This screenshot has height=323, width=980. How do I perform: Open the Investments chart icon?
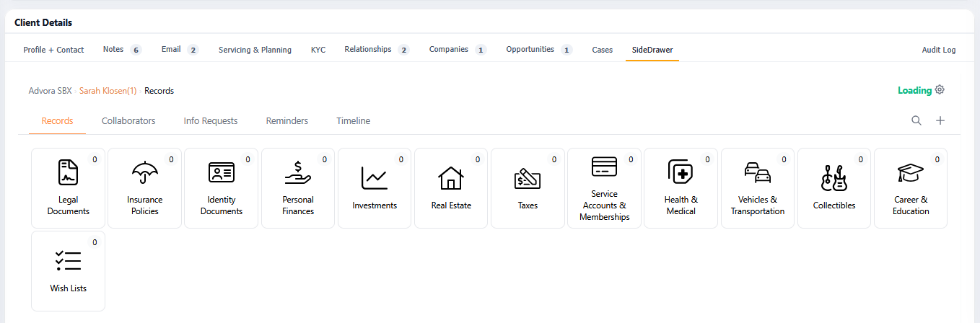375,177
